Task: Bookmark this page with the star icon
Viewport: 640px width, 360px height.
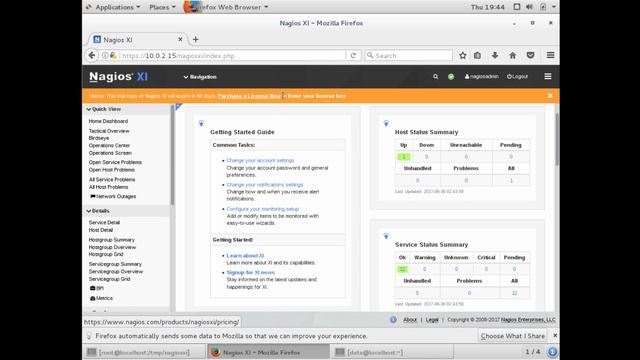Action: click(462, 55)
